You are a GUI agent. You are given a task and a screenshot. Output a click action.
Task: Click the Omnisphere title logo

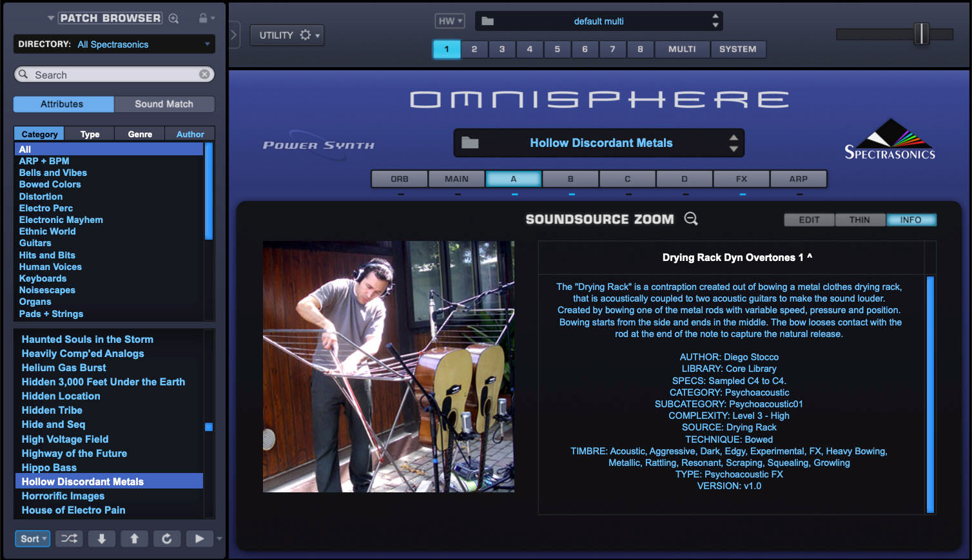click(x=599, y=99)
